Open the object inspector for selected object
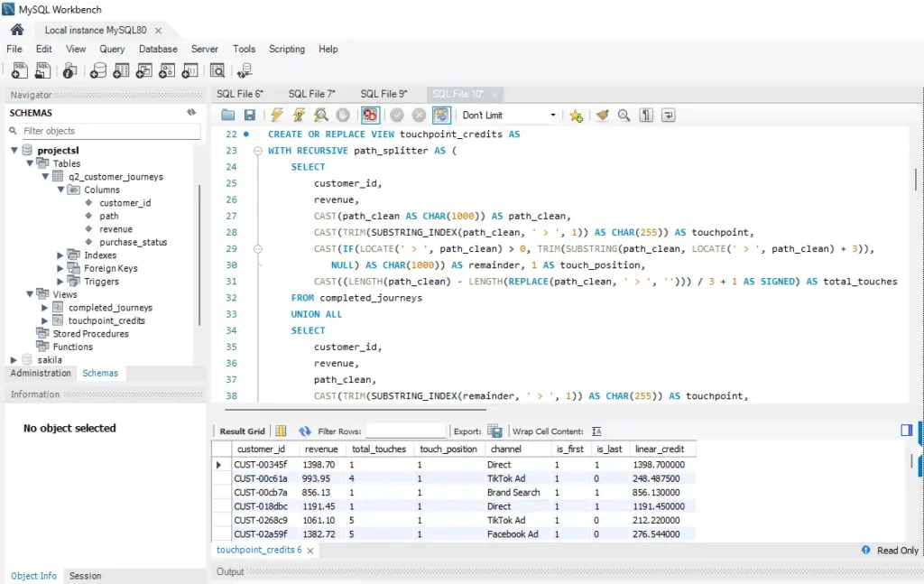The image size is (924, 584). 69,70
